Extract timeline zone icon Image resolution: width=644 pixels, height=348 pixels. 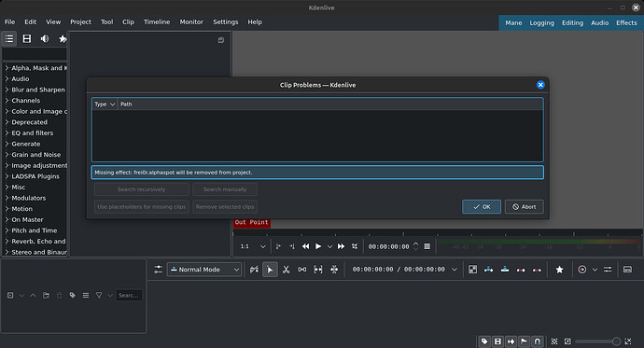pyautogui.click(x=521, y=270)
